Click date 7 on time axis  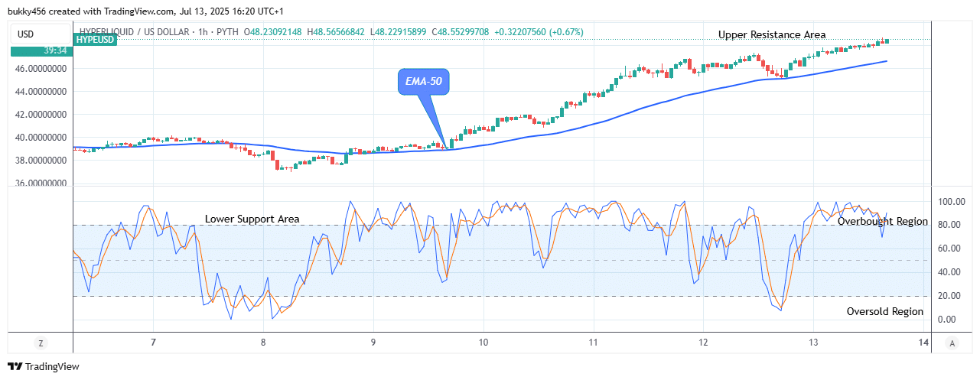click(154, 343)
